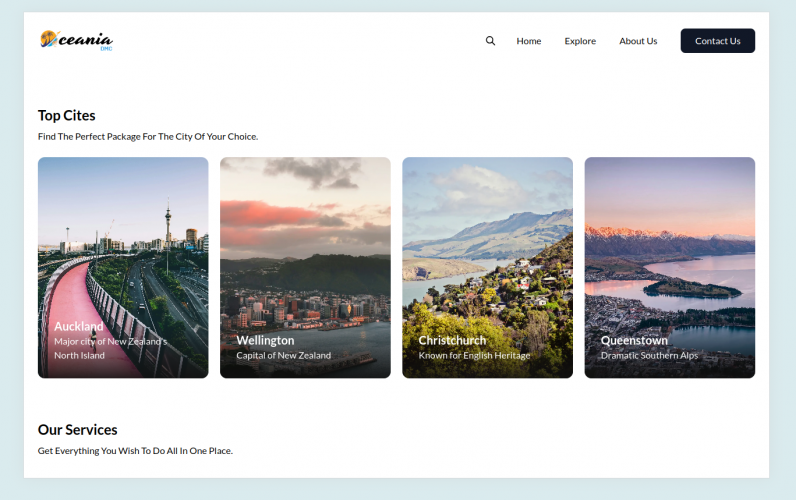Click "Find The Perfect Package" subtitle text
This screenshot has height=500, width=796.
[147, 136]
